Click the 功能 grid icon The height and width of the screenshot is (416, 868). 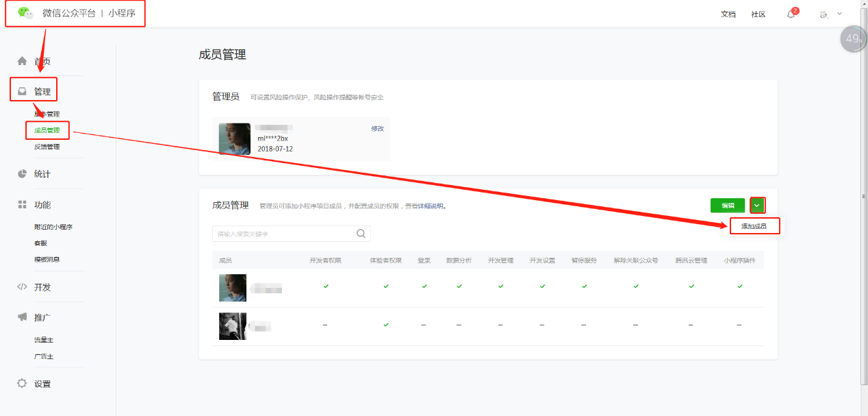pyautogui.click(x=22, y=205)
